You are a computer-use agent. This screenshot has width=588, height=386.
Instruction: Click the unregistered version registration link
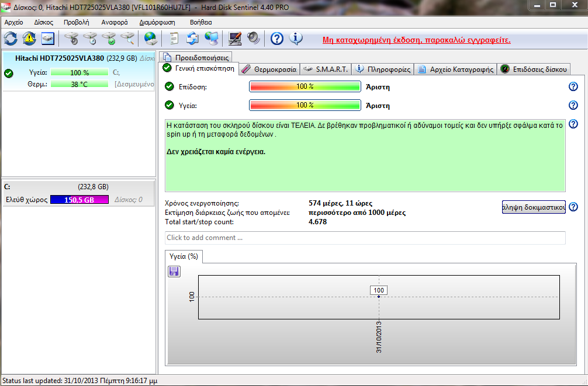pyautogui.click(x=417, y=40)
